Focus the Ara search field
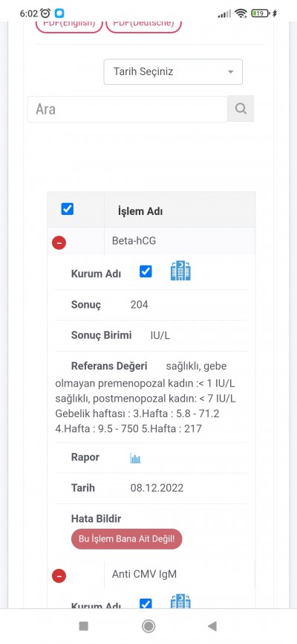Viewport: 297px width, 644px height. pyautogui.click(x=127, y=109)
